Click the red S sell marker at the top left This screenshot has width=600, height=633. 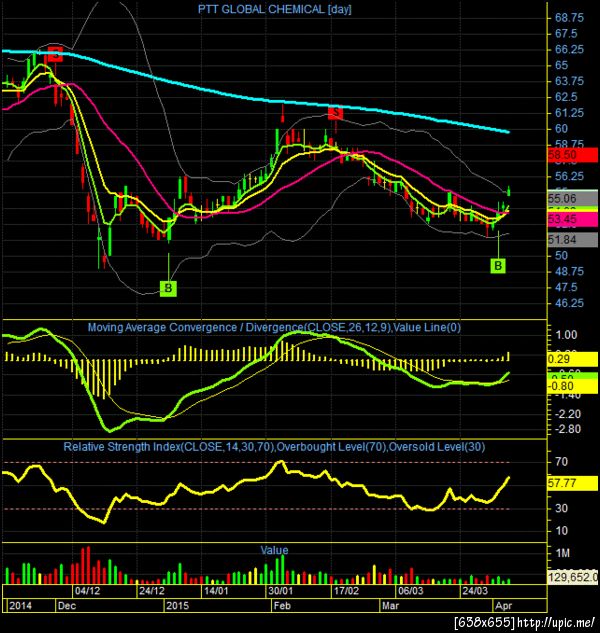56,53
